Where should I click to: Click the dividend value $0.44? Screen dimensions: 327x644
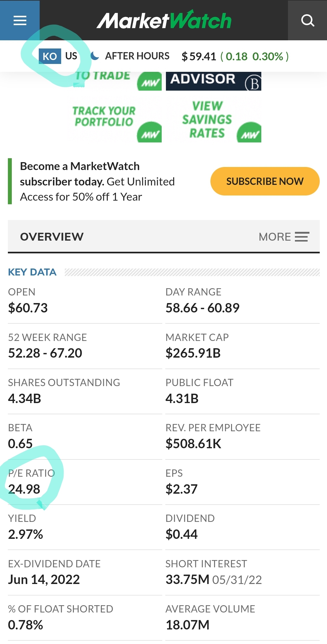tap(182, 534)
